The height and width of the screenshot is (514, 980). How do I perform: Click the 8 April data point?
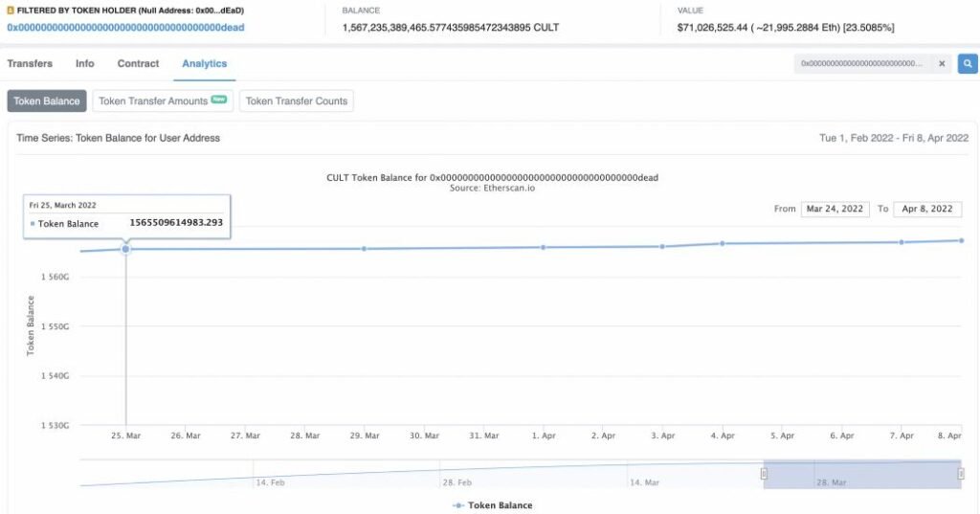pyautogui.click(x=961, y=240)
